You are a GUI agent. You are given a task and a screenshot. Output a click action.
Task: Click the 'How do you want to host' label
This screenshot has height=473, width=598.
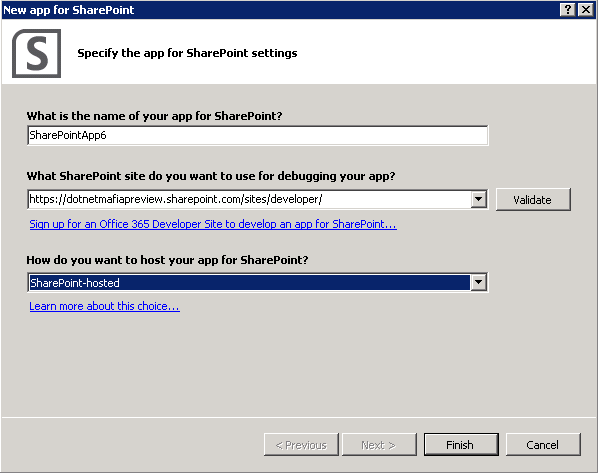coord(167,260)
